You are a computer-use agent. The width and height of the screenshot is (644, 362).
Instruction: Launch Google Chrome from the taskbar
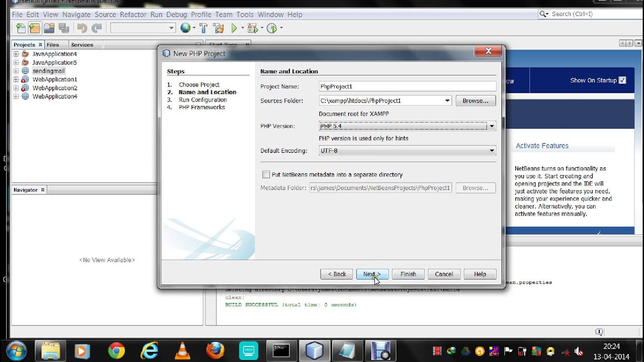(x=116, y=350)
